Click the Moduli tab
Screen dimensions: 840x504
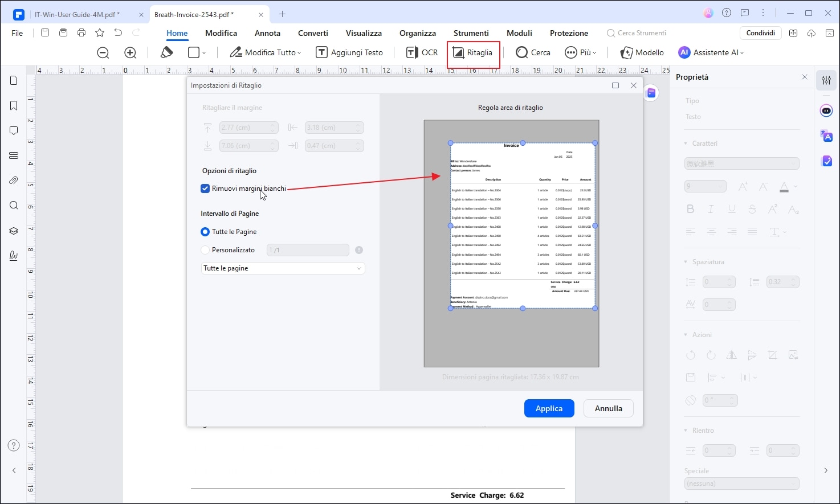(x=519, y=33)
